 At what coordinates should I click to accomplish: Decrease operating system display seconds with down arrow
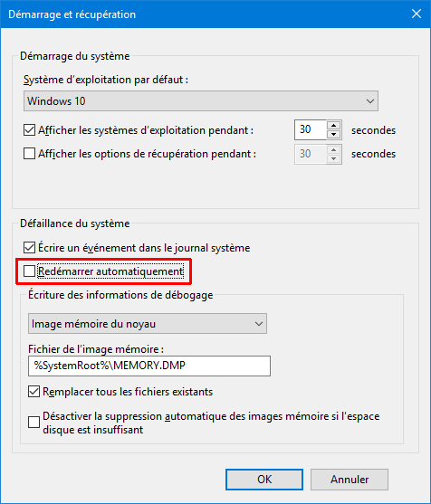click(334, 134)
